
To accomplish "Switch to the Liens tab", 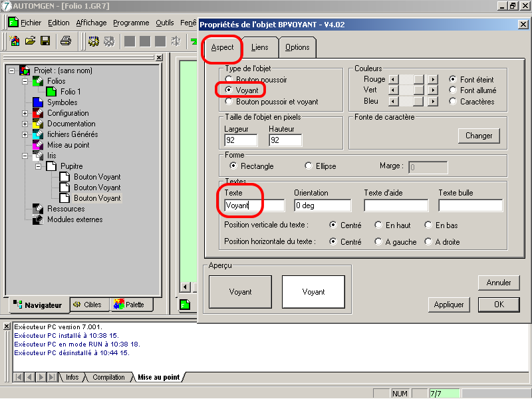I will tap(259, 47).
